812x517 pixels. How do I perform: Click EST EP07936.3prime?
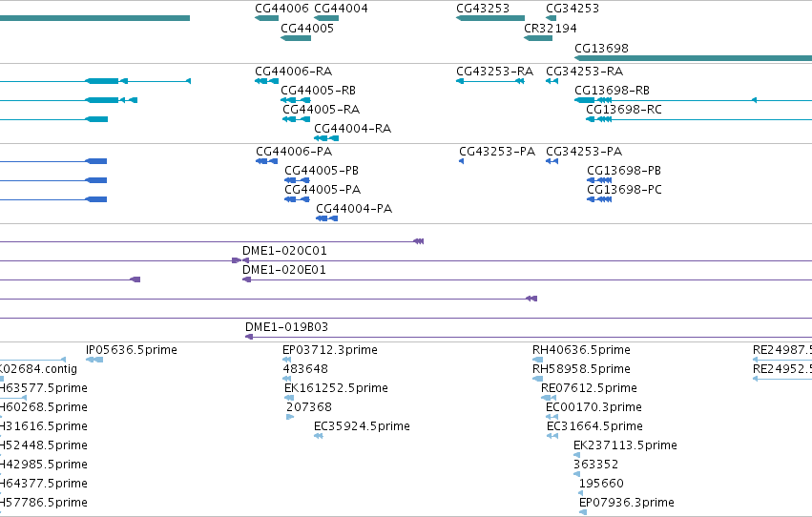coord(627,503)
